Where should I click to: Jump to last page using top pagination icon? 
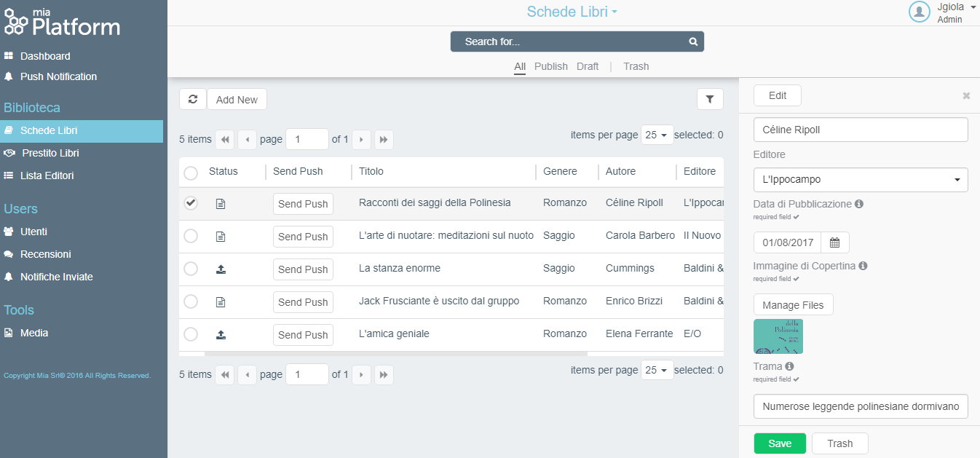click(384, 139)
